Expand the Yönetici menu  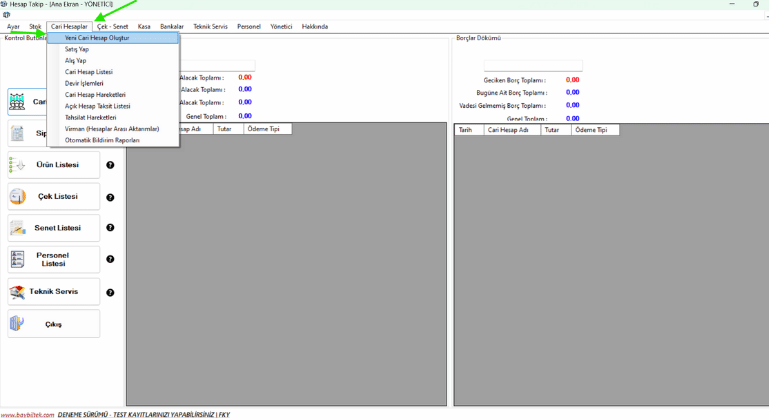pyautogui.click(x=281, y=26)
